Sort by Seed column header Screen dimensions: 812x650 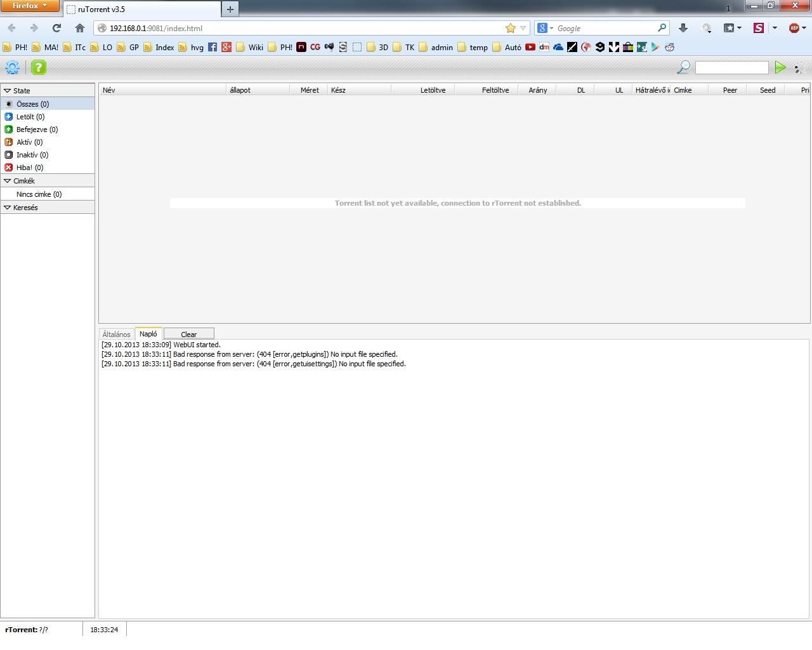(x=766, y=90)
